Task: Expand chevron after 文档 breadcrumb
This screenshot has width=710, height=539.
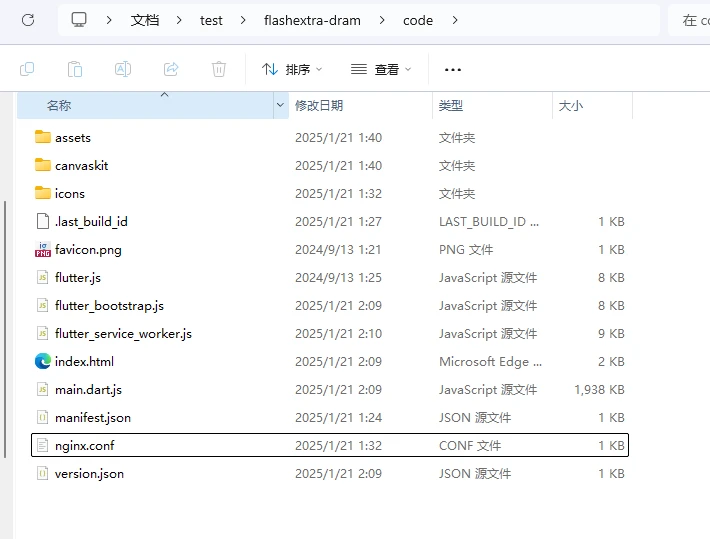Action: click(179, 20)
